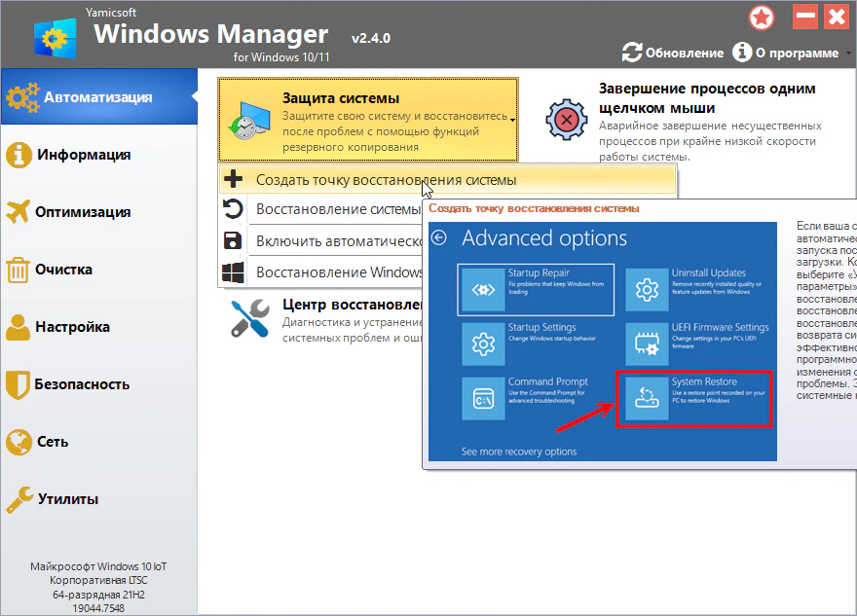The height and width of the screenshot is (616, 857).
Task: Click the Обновление refresh arrows icon
Action: [x=632, y=53]
